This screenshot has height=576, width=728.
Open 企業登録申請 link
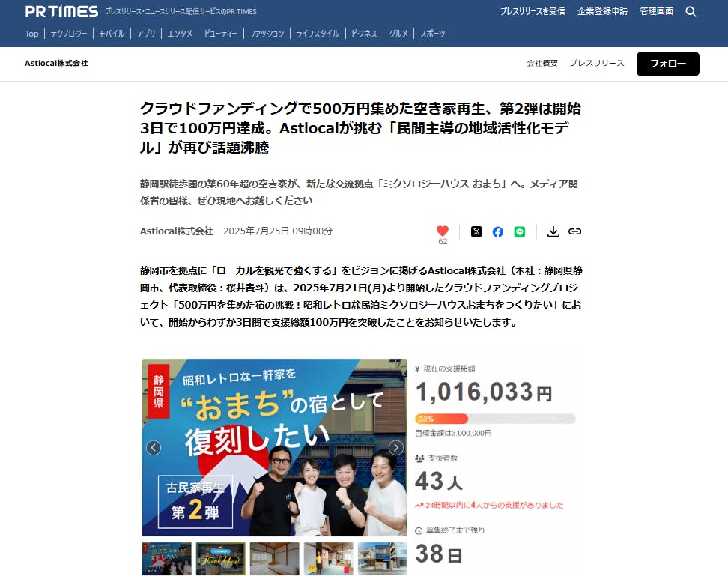[603, 12]
